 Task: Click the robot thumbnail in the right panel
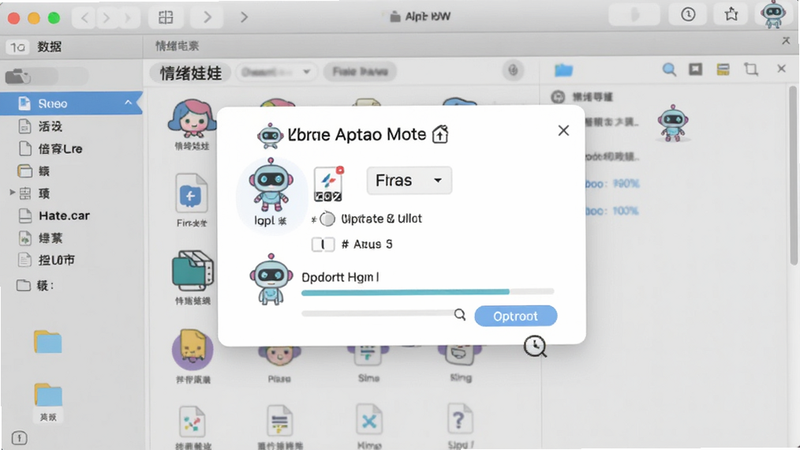(672, 123)
